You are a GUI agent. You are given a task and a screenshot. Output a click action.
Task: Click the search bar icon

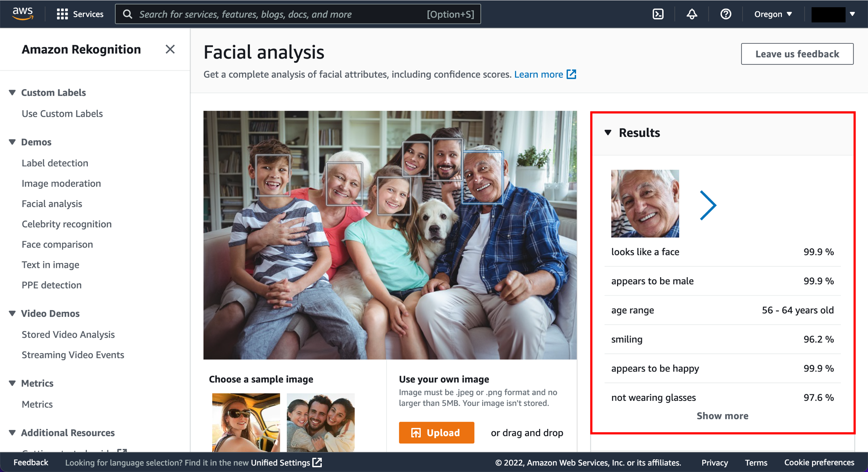click(x=128, y=14)
